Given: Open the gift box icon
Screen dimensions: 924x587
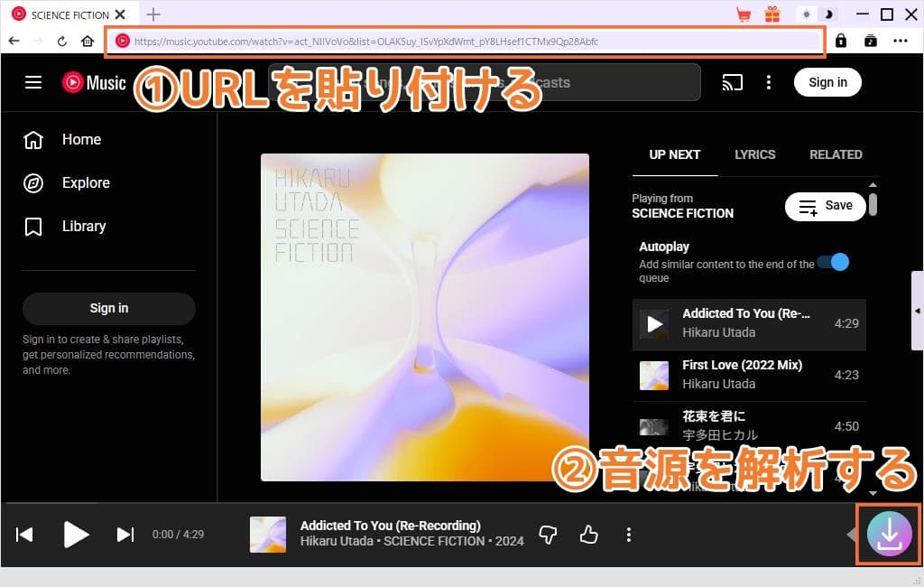Looking at the screenshot, I should pyautogui.click(x=772, y=14).
